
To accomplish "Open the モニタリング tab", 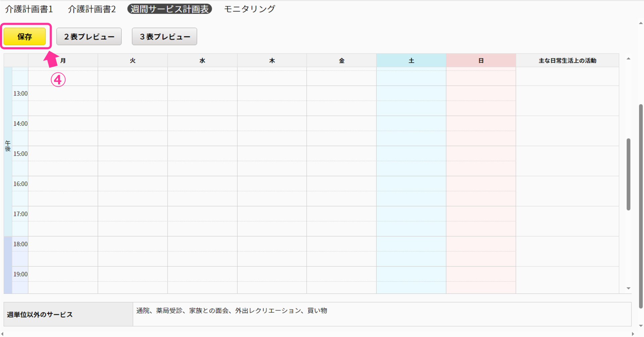I will [249, 9].
